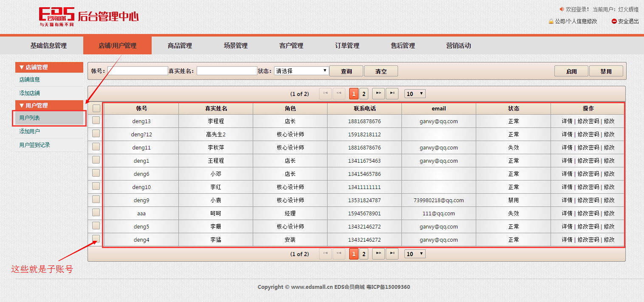Click 修改密码 link for deng9
Image resolution: width=644 pixels, height=302 pixels.
point(588,200)
